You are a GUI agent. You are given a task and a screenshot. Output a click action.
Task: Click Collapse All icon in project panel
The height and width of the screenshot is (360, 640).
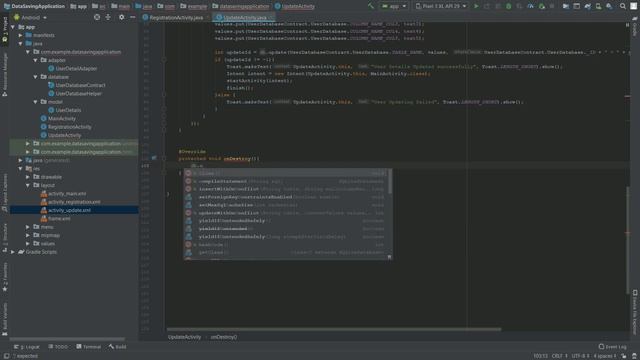coord(108,17)
